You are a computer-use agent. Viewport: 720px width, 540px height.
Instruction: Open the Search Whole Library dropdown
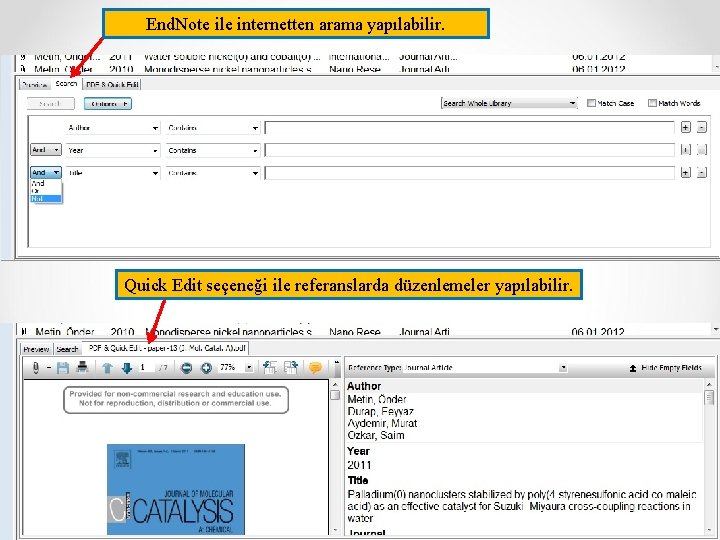pyautogui.click(x=509, y=103)
